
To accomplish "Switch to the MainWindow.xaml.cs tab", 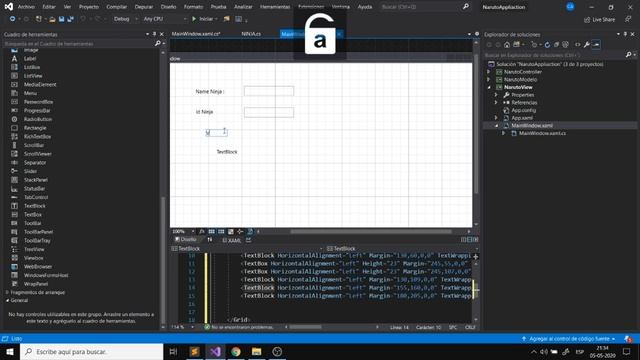I will (196, 34).
